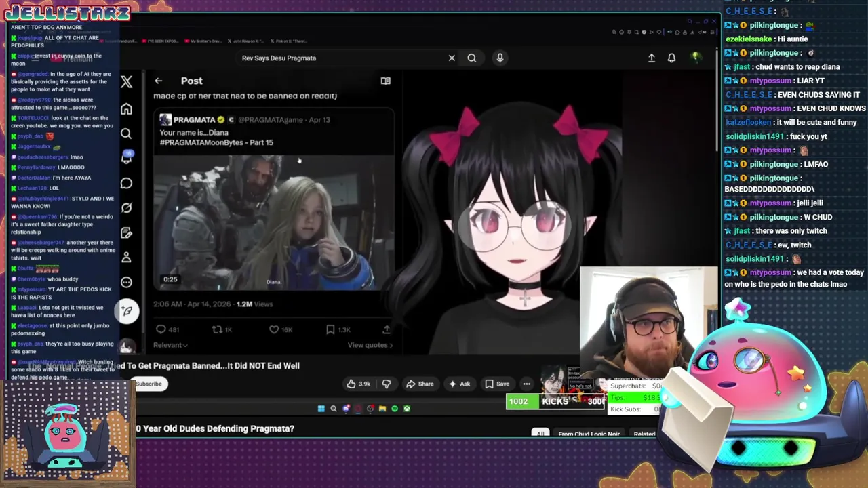Screen dimensions: 868x488
Task: Open Grok icon in X sidebar
Action: click(x=126, y=208)
